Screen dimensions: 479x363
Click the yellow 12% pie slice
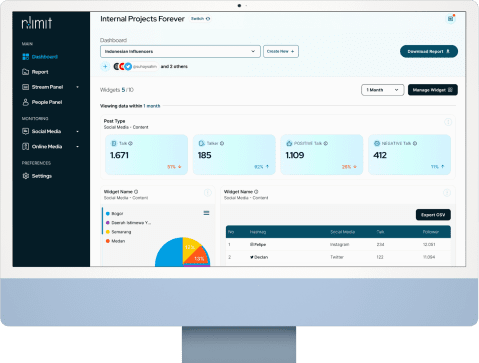[190, 246]
